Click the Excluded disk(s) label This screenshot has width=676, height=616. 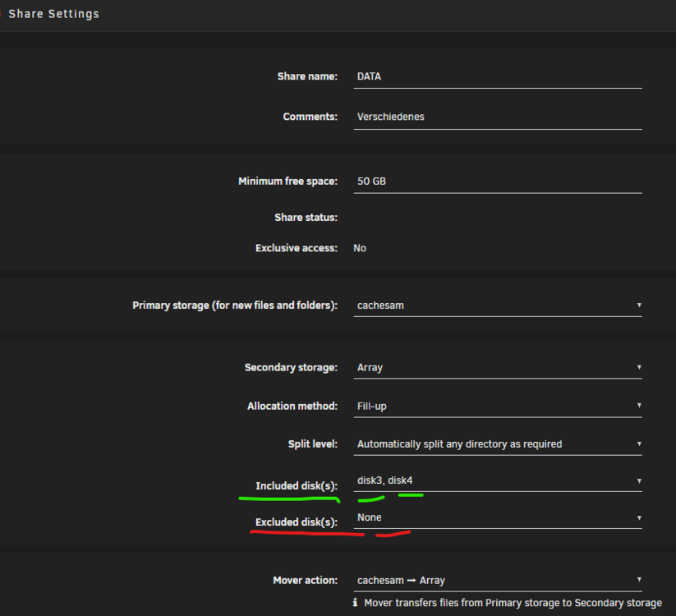pos(297,522)
